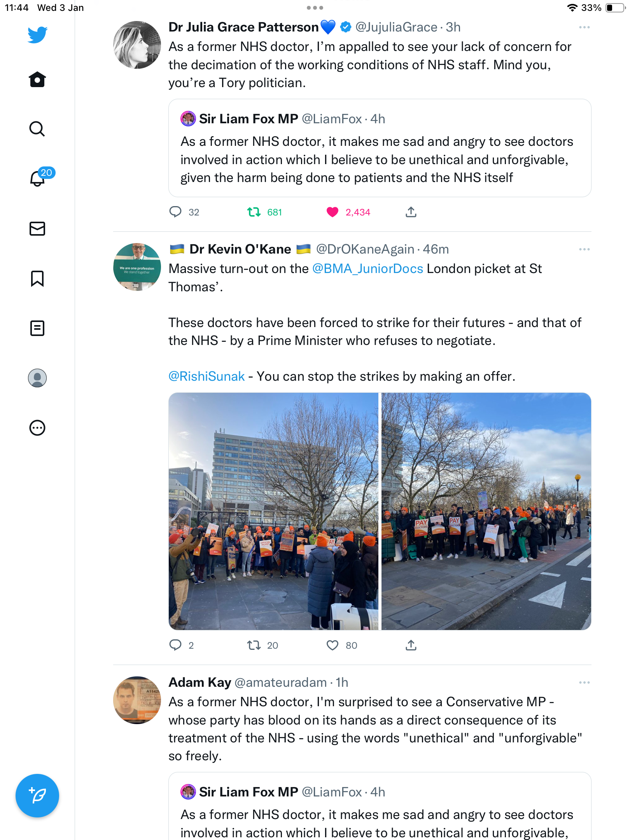
Task: Open the right picket photo with crosswalk
Action: pos(486,511)
